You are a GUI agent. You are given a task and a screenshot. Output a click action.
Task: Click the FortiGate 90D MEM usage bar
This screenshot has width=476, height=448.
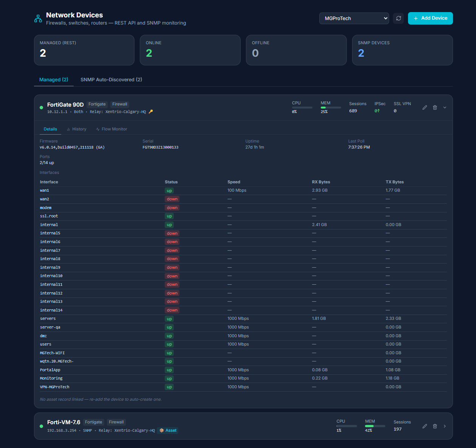tap(331, 108)
